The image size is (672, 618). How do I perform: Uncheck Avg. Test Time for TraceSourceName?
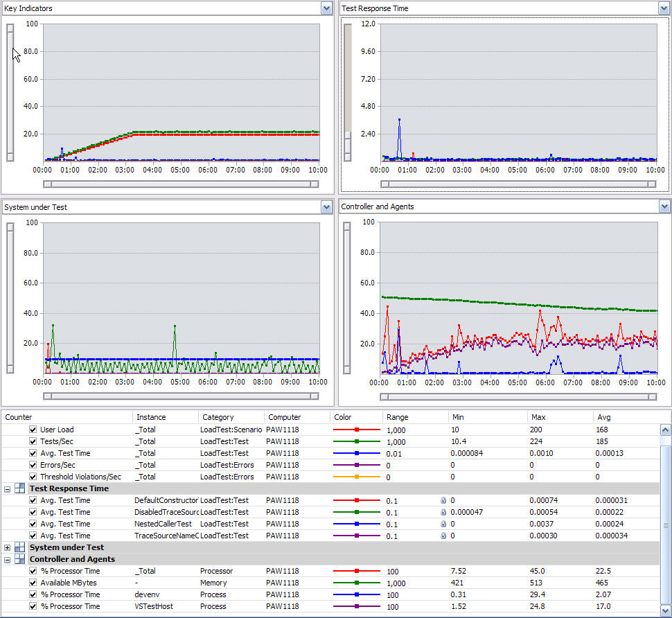pos(33,536)
